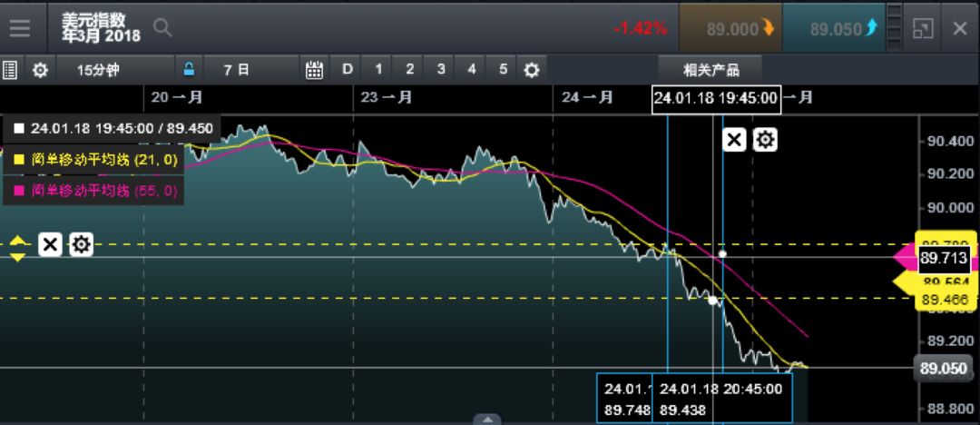Select chart preset 2
Screen dimensions: 980x425
pos(410,69)
